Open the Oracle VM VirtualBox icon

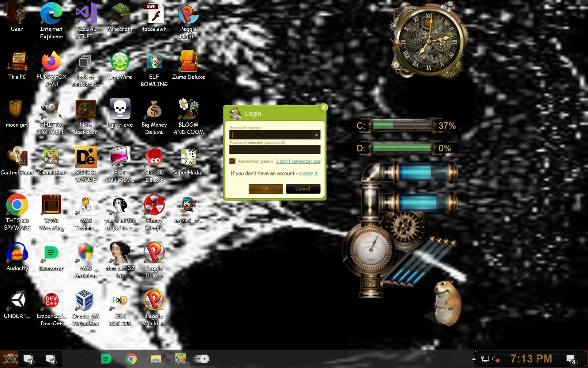click(x=85, y=301)
